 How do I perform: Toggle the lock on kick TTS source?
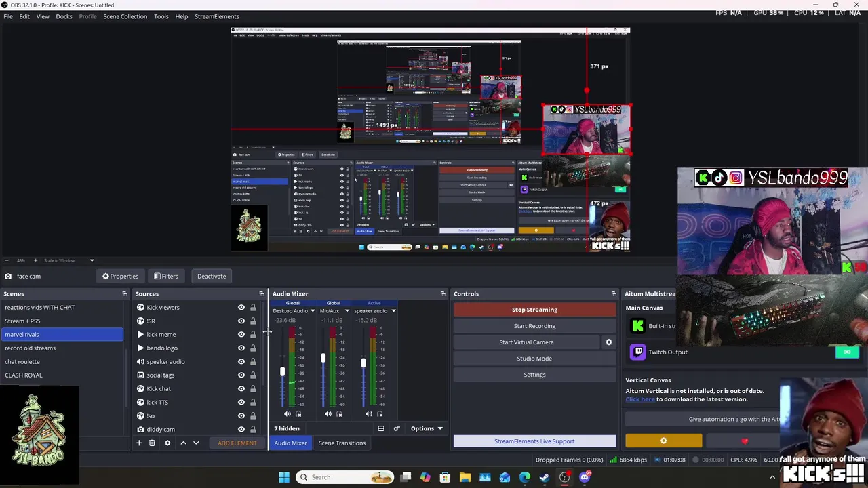click(x=253, y=402)
